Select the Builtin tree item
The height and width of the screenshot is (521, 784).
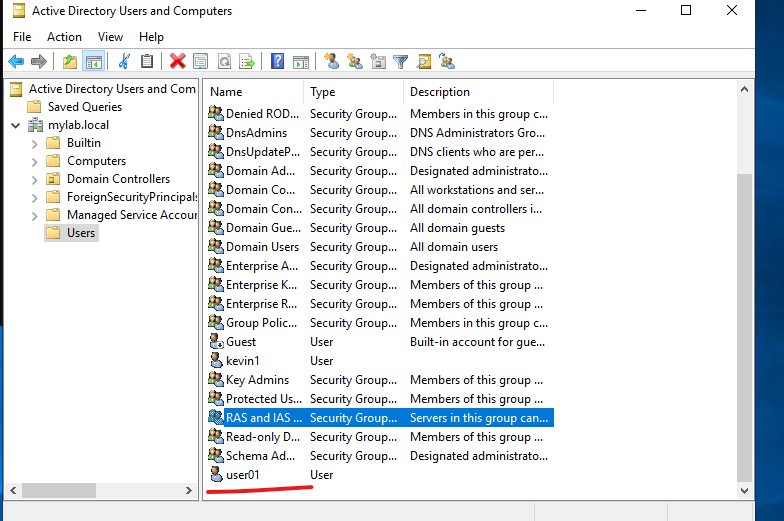tap(84, 142)
